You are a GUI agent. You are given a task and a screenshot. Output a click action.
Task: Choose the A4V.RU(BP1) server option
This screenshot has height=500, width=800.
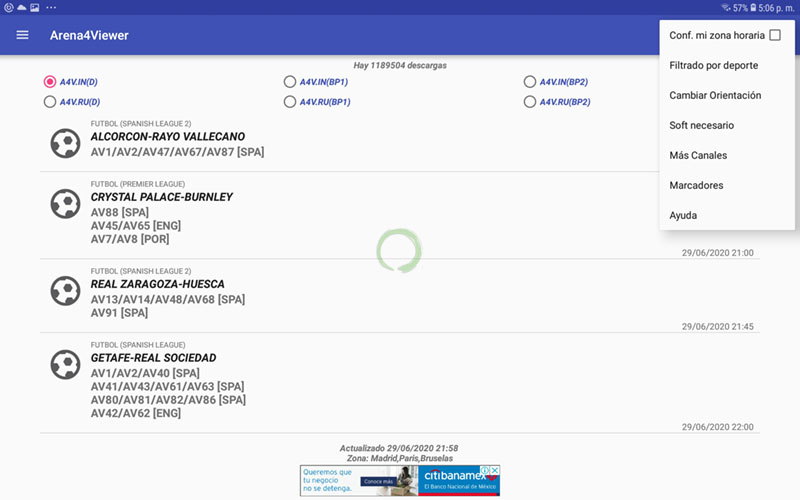point(290,101)
